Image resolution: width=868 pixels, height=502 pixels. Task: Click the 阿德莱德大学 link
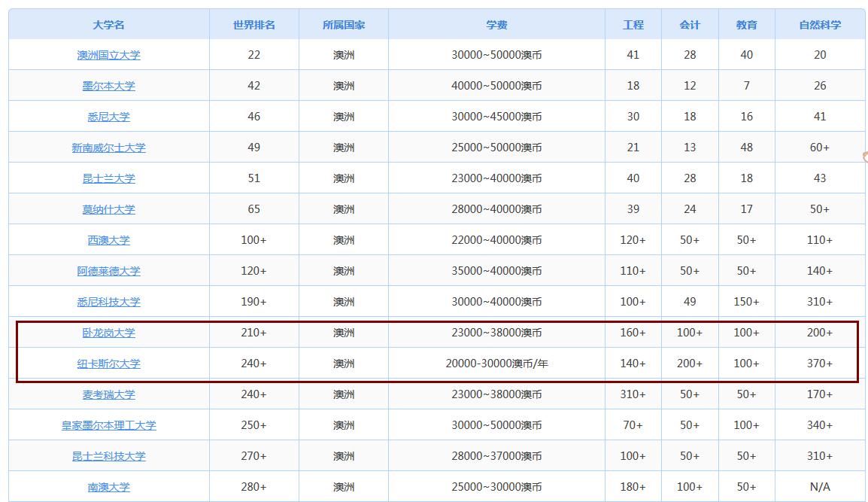[x=108, y=271]
